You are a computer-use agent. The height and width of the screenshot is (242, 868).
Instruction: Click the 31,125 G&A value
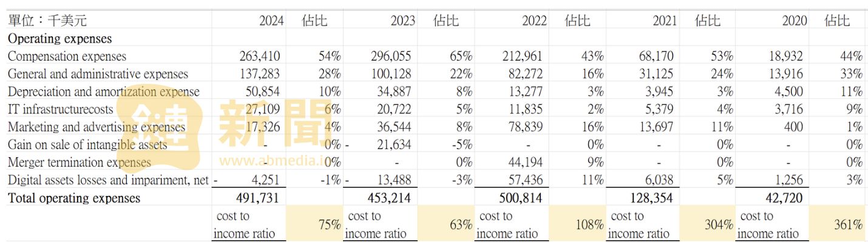tap(657, 74)
